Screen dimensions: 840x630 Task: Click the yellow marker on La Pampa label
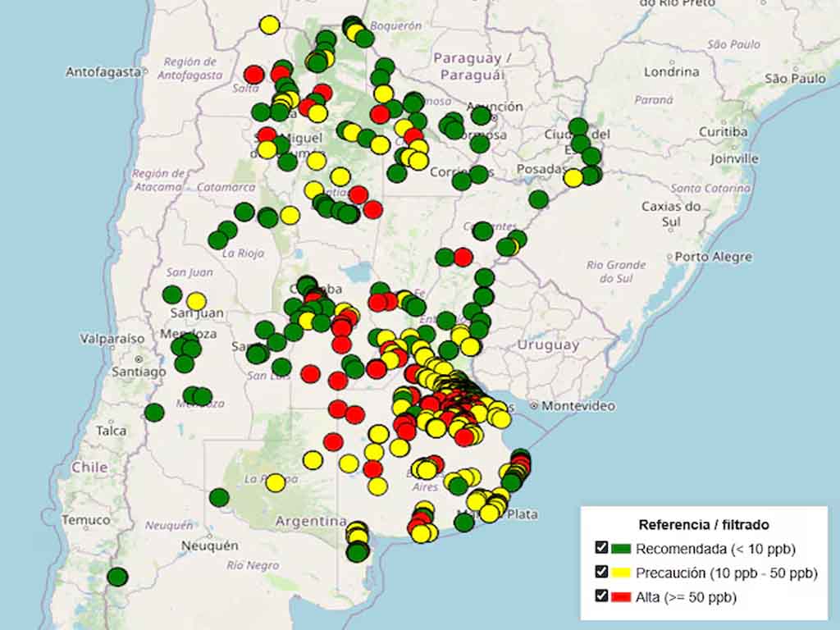276,482
